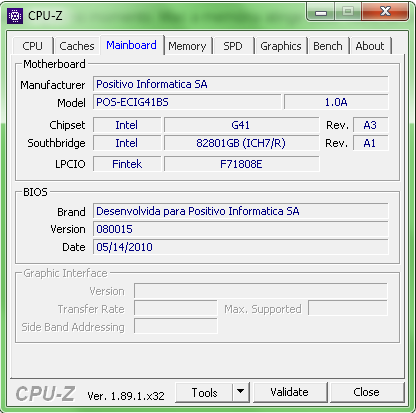The height and width of the screenshot is (413, 416).
Task: Open the SPD tab
Action: pos(233,46)
